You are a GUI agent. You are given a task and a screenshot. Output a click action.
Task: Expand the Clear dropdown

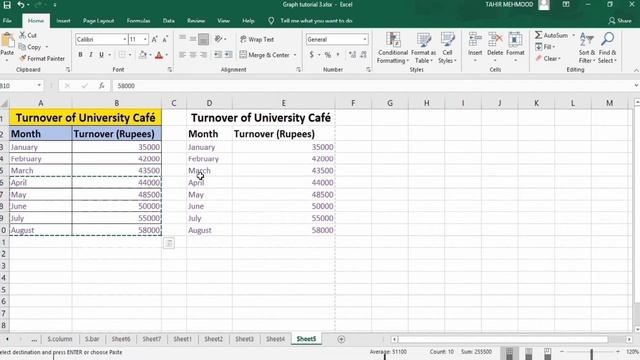[559, 58]
